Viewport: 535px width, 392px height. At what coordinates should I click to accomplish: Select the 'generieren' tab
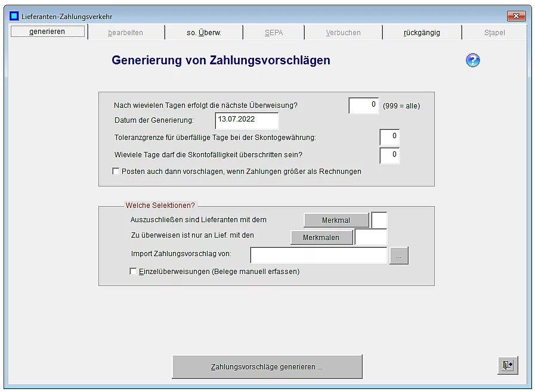[48, 32]
